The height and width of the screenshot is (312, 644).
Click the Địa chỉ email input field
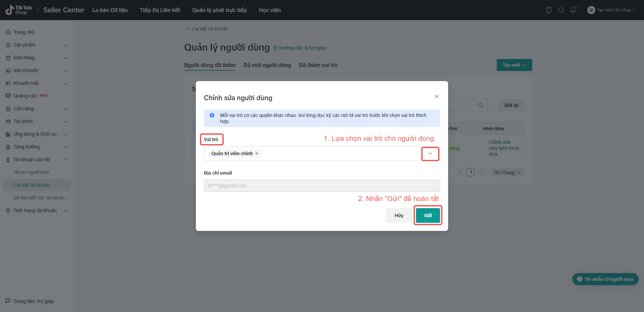[322, 186]
